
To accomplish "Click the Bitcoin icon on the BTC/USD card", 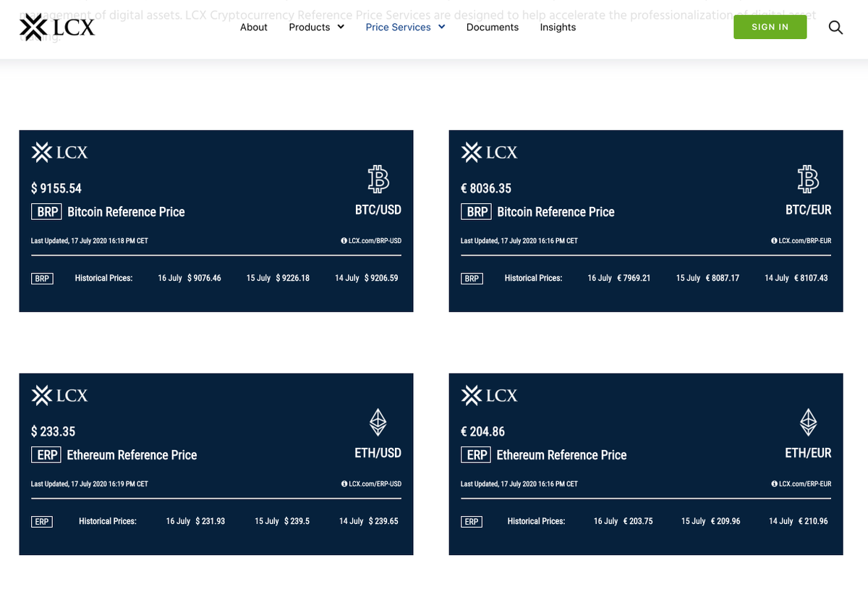I will coord(378,179).
